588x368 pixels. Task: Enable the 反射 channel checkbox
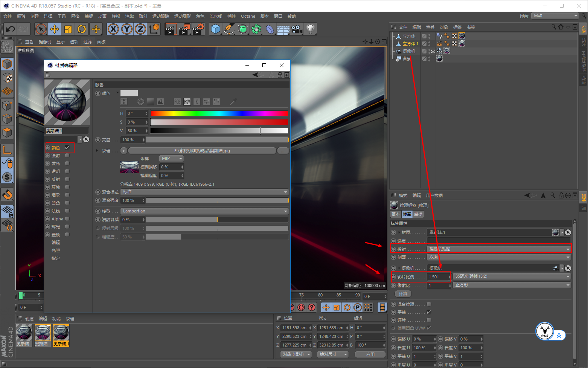67,179
